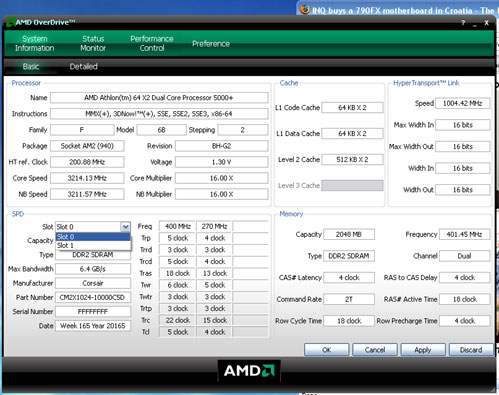This screenshot has width=499, height=395.
Task: Click the Row Cycle Time value
Action: pyautogui.click(x=349, y=321)
